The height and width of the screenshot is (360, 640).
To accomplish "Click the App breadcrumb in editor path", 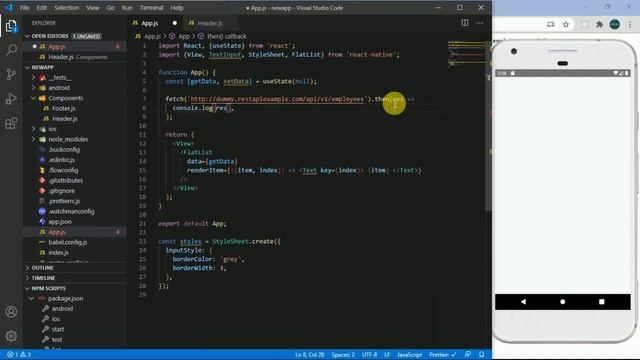I will 184,36.
